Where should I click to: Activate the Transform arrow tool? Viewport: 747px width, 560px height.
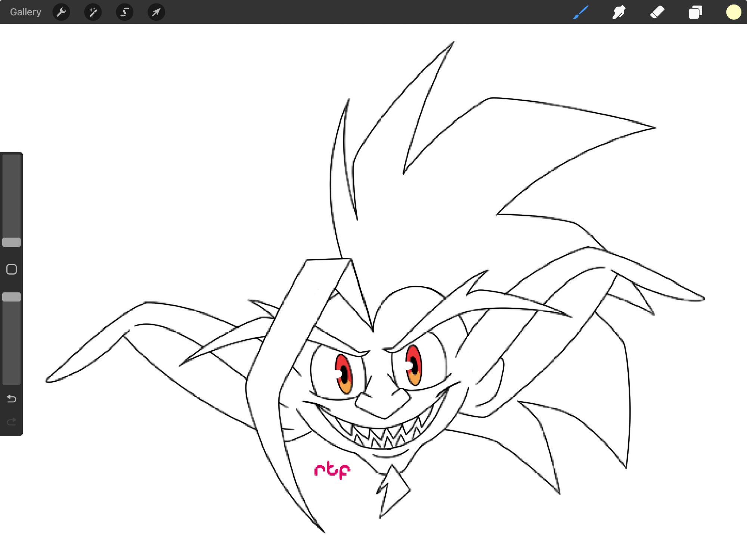click(156, 12)
